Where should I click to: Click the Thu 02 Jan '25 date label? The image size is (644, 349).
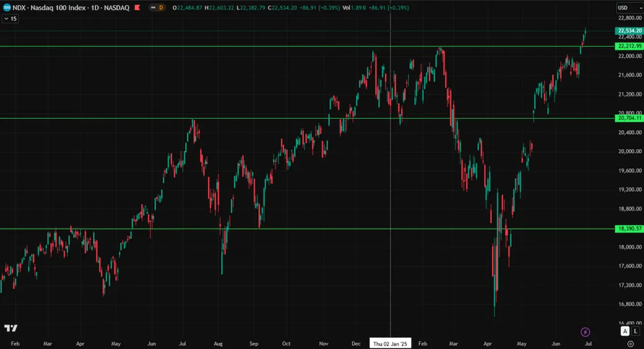[390, 344]
